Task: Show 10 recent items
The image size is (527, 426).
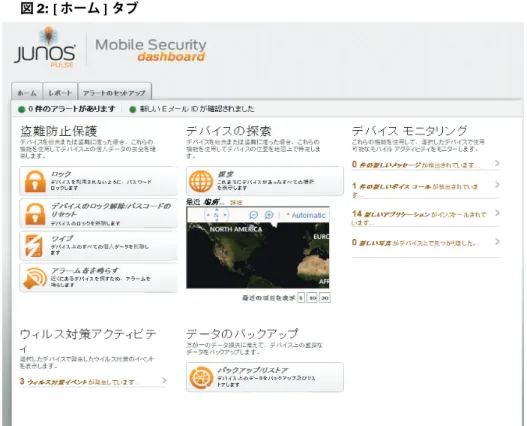Action: click(x=313, y=298)
